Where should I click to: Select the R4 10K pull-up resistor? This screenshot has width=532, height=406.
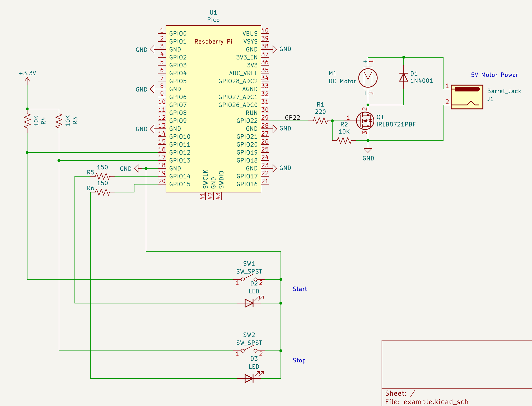(27, 121)
